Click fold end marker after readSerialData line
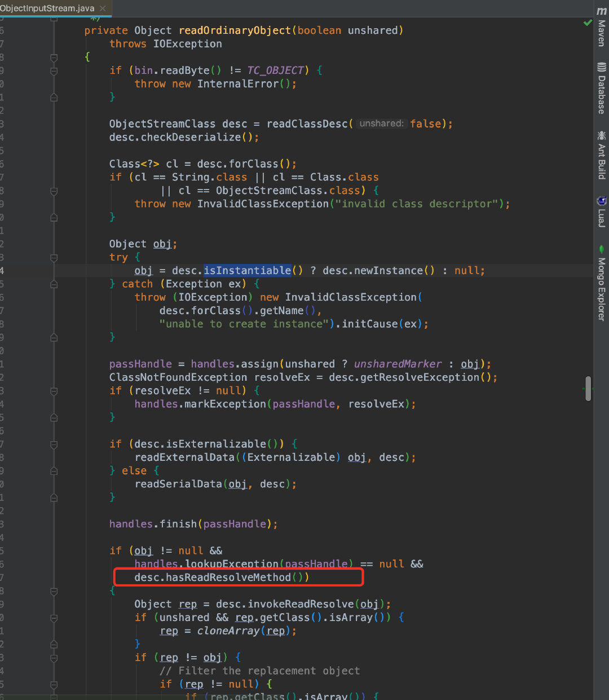Screen dimensions: 609x700 (54, 498)
